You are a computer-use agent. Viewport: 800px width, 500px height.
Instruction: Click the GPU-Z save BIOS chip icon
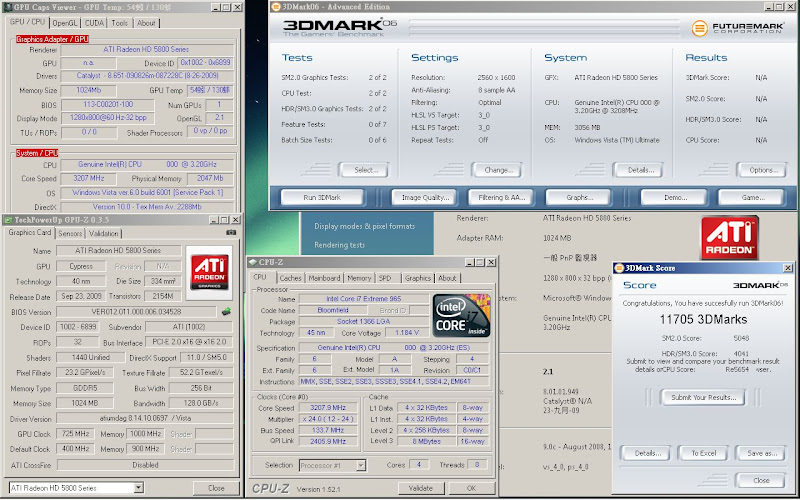click(x=226, y=311)
